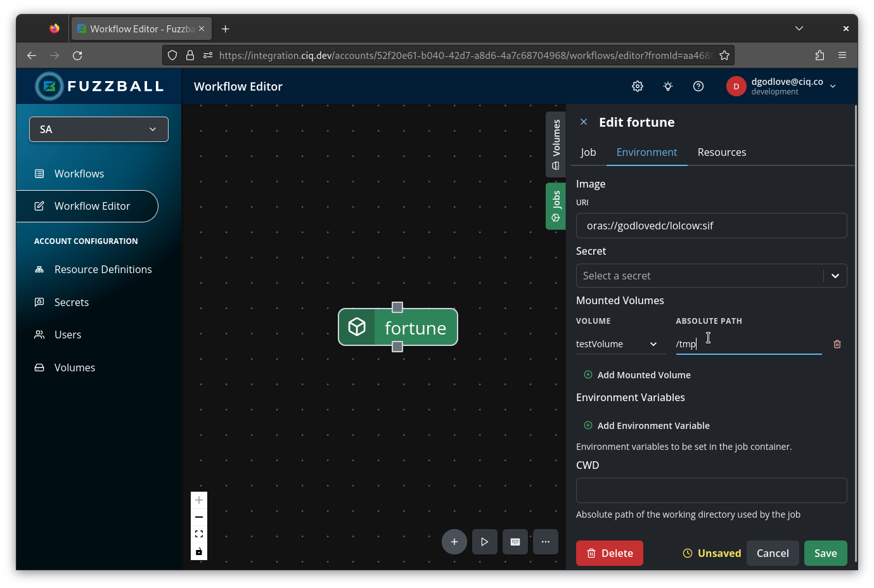Image resolution: width=874 pixels, height=588 pixels.
Task: Click the user avatar D icon
Action: (x=736, y=86)
